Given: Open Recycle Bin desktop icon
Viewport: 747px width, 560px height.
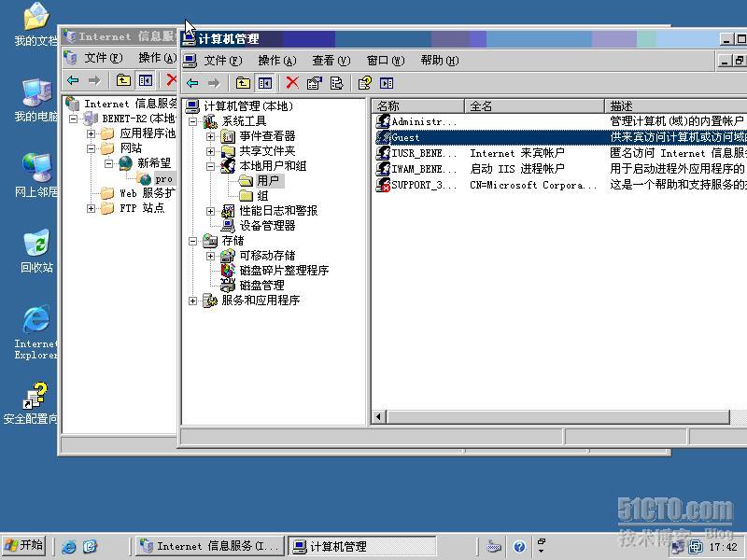Looking at the screenshot, I should point(36,251).
